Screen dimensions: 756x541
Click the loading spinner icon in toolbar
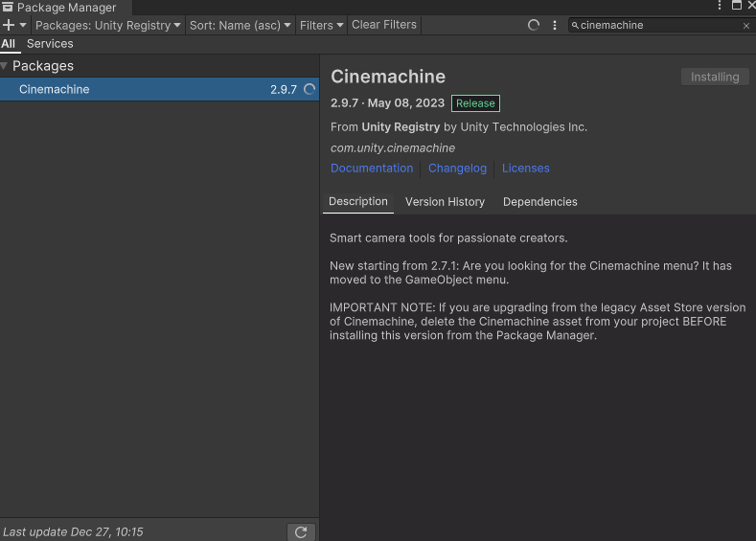pyautogui.click(x=534, y=25)
